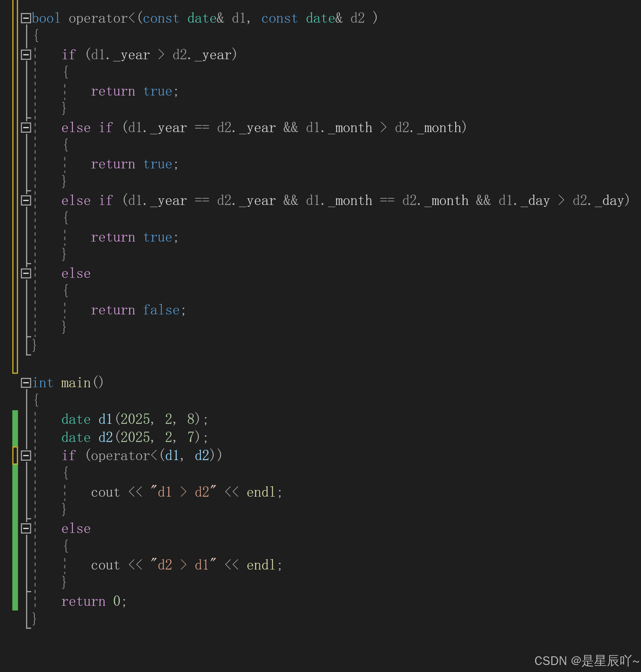Collapse the if operator<(d1, d2) block
The height and width of the screenshot is (672, 641).
(x=26, y=456)
